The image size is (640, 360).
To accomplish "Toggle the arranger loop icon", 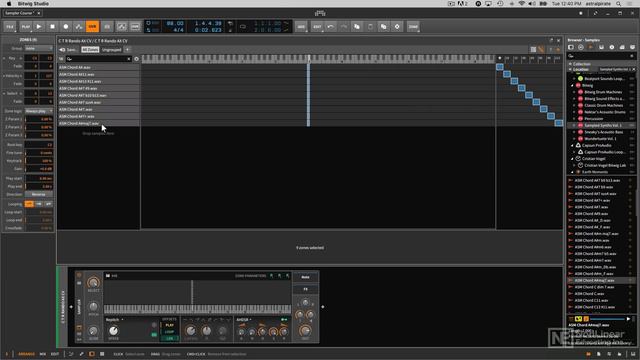I will click(x=242, y=27).
